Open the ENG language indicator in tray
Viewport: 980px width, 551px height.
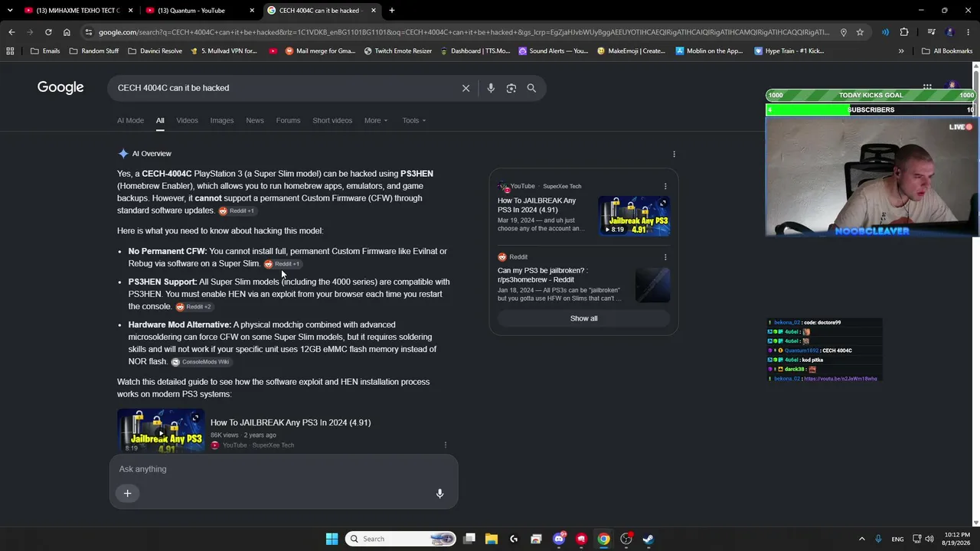coord(897,539)
